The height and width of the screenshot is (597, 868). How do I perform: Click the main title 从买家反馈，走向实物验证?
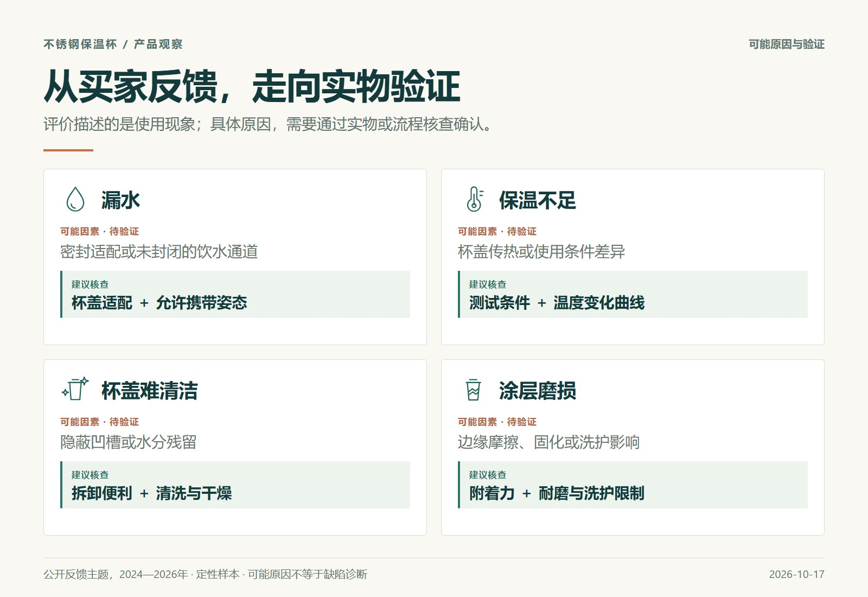coord(252,86)
